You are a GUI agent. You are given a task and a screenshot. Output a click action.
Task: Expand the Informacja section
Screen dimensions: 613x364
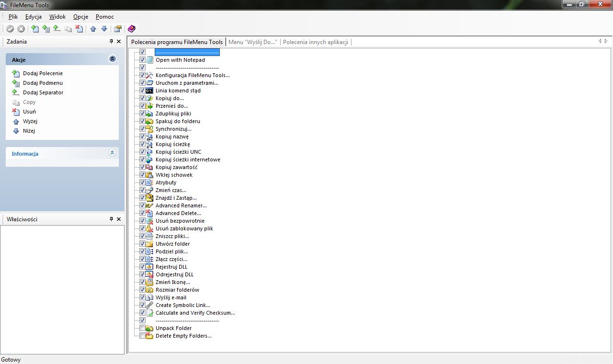(x=112, y=153)
